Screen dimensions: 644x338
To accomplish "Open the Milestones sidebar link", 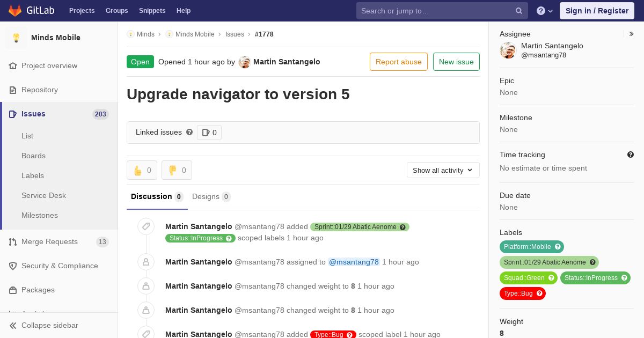I will 40,216.
